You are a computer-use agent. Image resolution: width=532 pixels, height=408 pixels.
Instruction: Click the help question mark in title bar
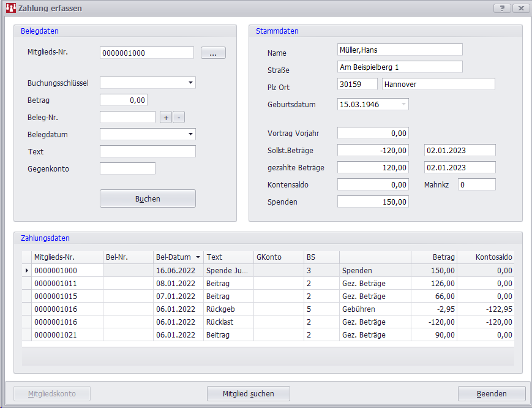(502, 8)
